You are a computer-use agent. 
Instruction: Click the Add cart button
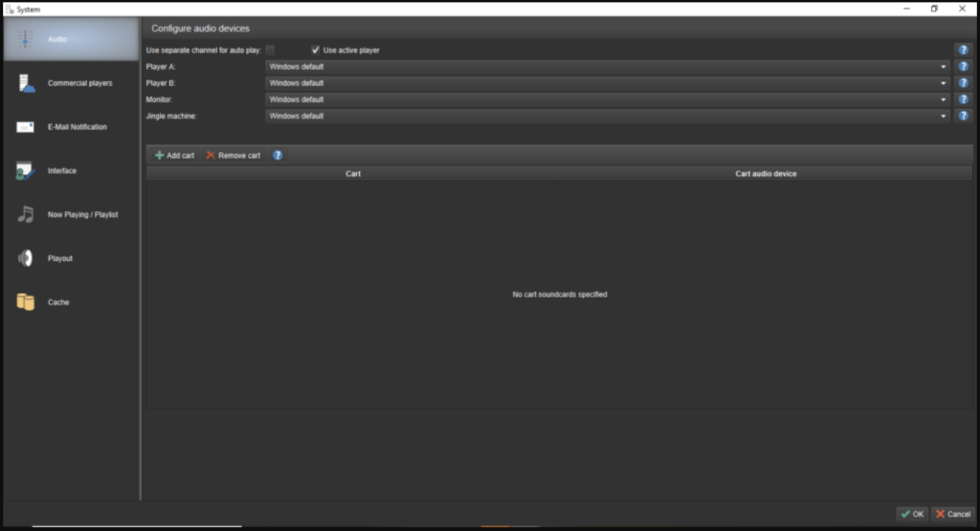tap(174, 155)
